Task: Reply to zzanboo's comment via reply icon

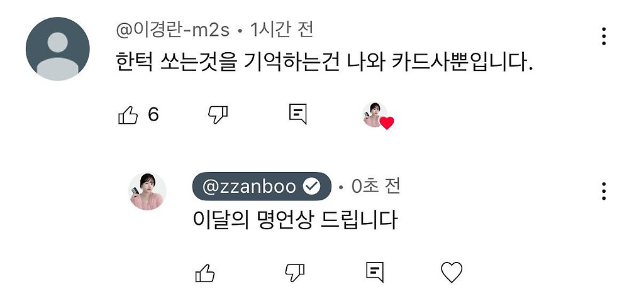Action: (x=375, y=272)
